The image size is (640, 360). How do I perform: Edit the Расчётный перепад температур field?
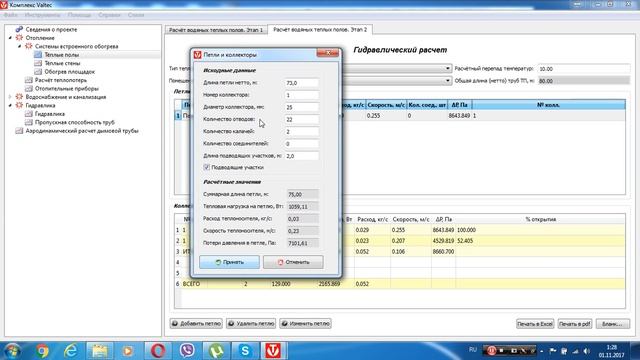(x=584, y=69)
